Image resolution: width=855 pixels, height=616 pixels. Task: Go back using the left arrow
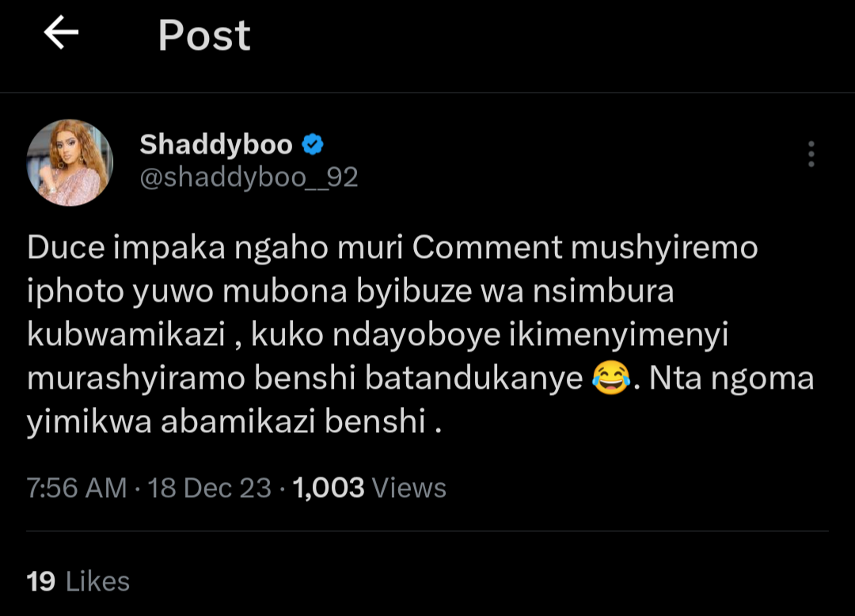tap(61, 34)
